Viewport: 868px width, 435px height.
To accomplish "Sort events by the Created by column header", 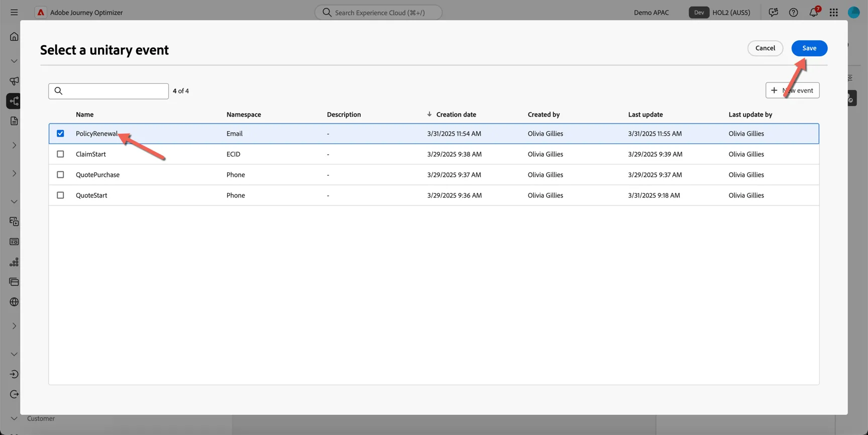I will [544, 115].
